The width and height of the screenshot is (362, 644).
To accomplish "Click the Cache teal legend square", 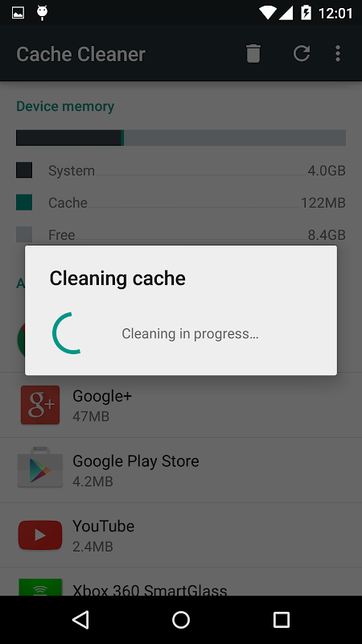I will [x=24, y=202].
